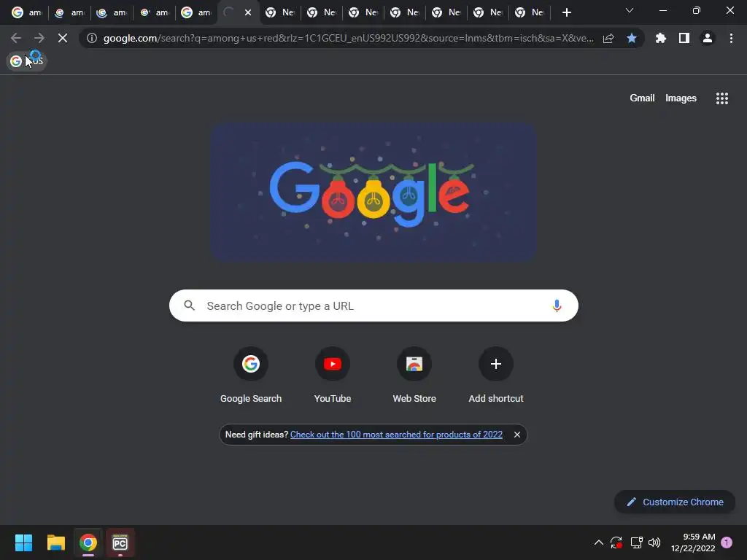Switch to the third 'am' tab

pyautogui.click(x=112, y=12)
